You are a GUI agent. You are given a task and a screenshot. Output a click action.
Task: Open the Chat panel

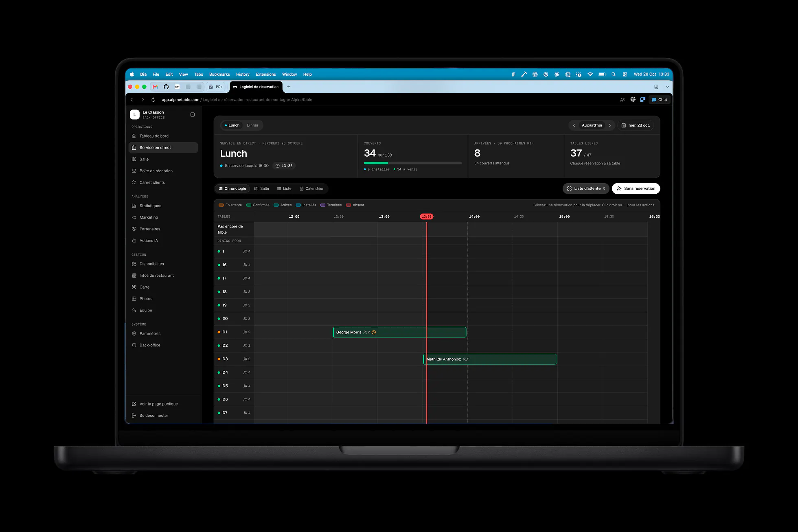point(660,100)
